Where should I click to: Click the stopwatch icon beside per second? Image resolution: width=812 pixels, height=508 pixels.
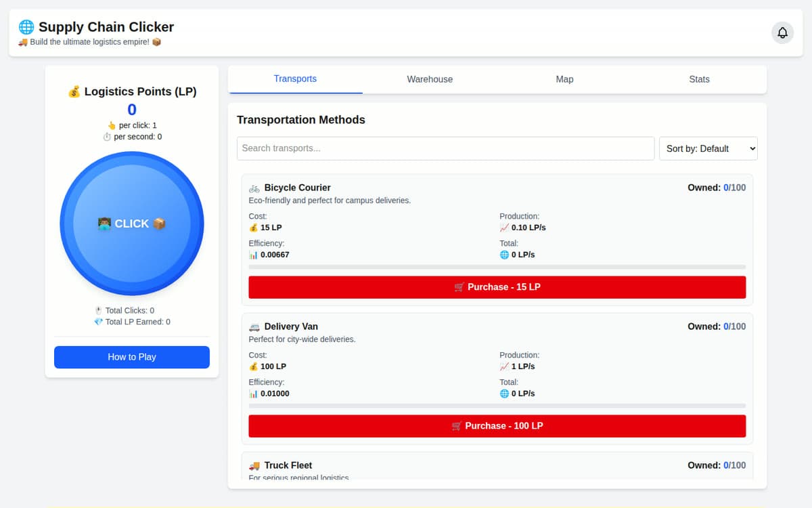[x=107, y=137]
